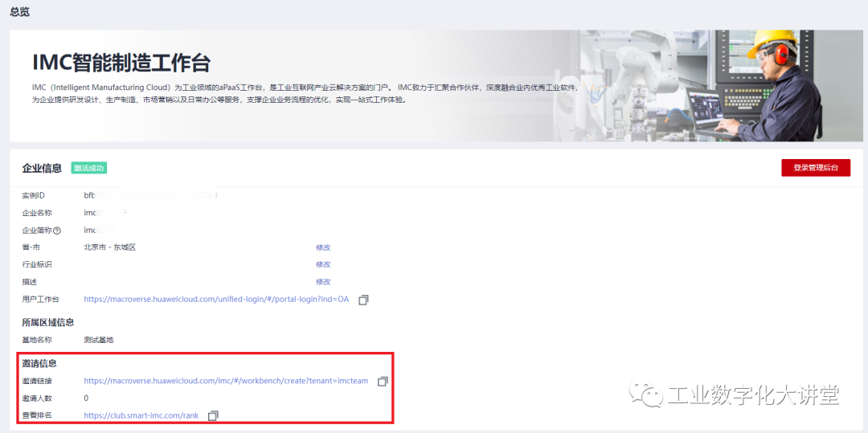Click 修改 in the 描述 row
The width and height of the screenshot is (868, 433).
point(323,282)
